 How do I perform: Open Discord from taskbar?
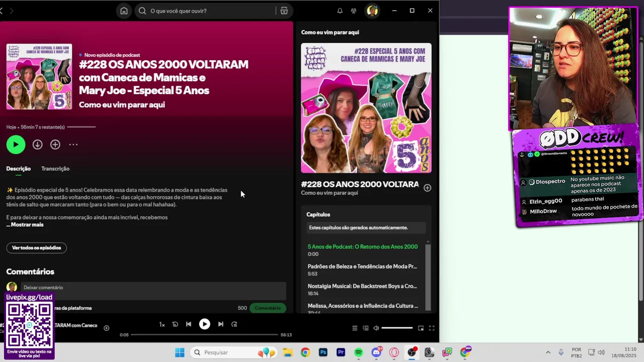[376, 352]
